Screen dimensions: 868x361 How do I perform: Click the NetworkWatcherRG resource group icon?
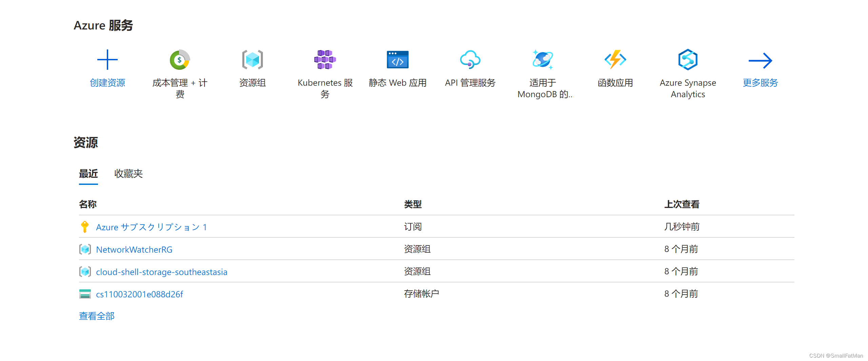pos(85,249)
